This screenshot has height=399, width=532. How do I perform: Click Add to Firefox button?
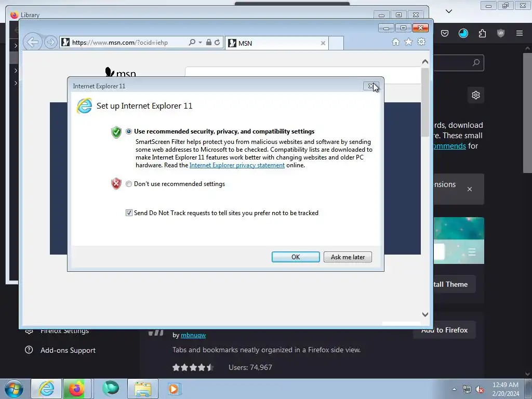445,330
